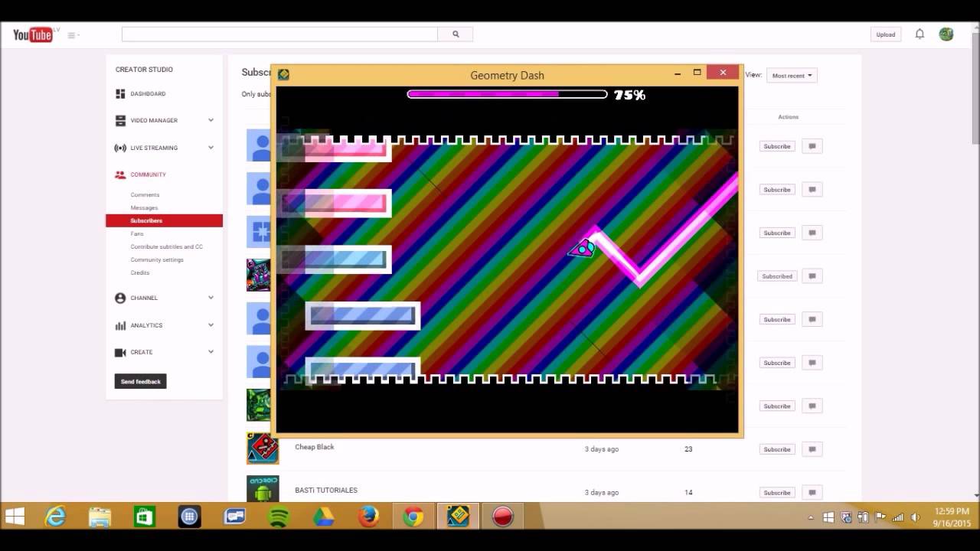Click the Geometry Dash level progress bar
The height and width of the screenshot is (551, 980).
507,94
